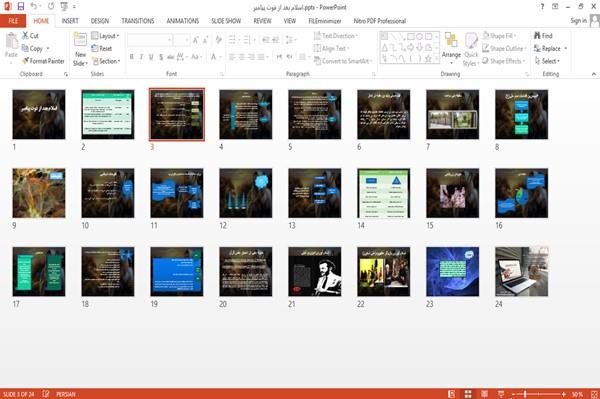600x399 pixels.
Task: Select slide 14 thumbnail with green table
Action: tap(383, 193)
